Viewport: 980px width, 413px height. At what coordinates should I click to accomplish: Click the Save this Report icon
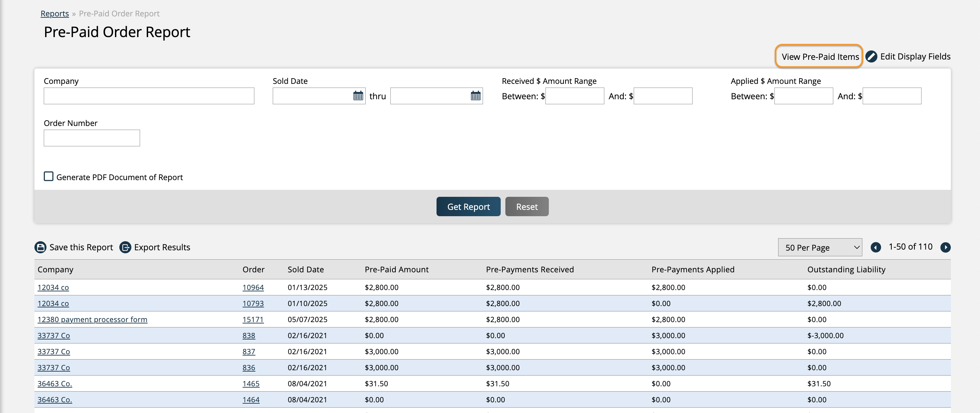[x=40, y=247]
